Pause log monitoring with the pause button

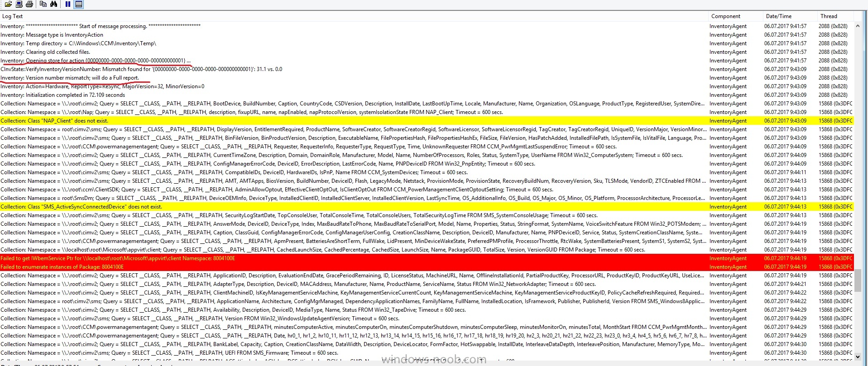pyautogui.click(x=68, y=4)
